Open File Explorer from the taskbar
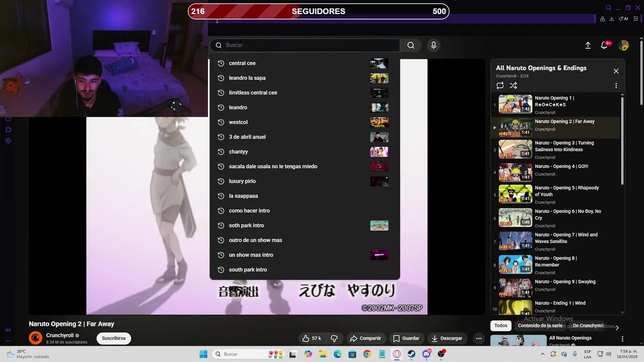Screen dimensions: 644x362 tap(323, 354)
